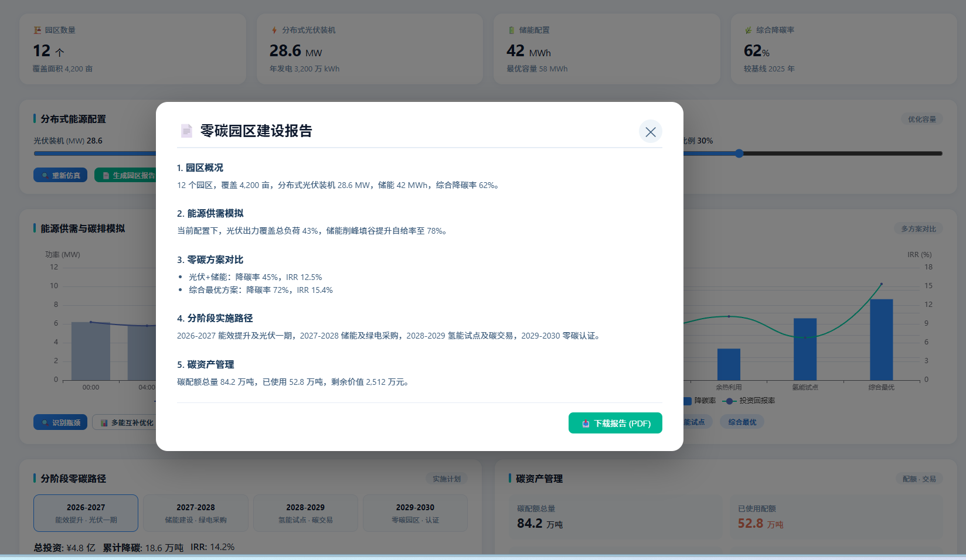Click the 42 MWh storage value
The width and height of the screenshot is (966, 560).
point(529,51)
